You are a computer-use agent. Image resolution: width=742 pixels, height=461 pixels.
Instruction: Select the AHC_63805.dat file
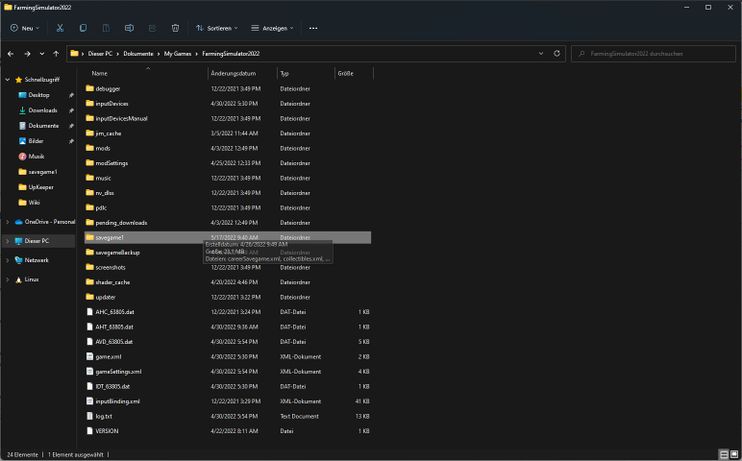point(115,312)
